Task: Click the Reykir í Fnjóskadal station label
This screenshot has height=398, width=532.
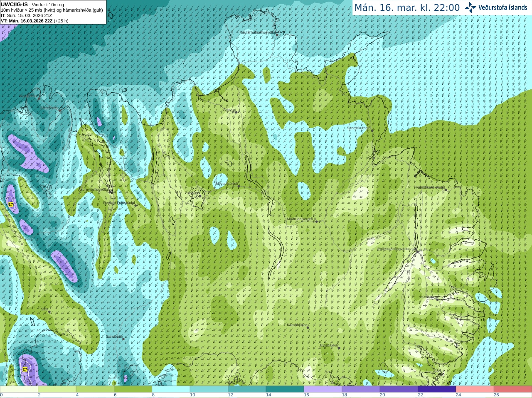Action: pyautogui.click(x=119, y=203)
